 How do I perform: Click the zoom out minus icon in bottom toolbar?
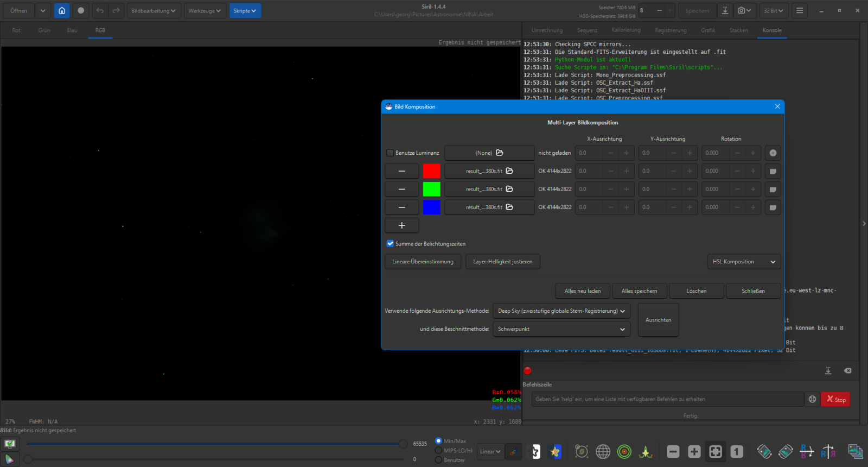(x=673, y=451)
